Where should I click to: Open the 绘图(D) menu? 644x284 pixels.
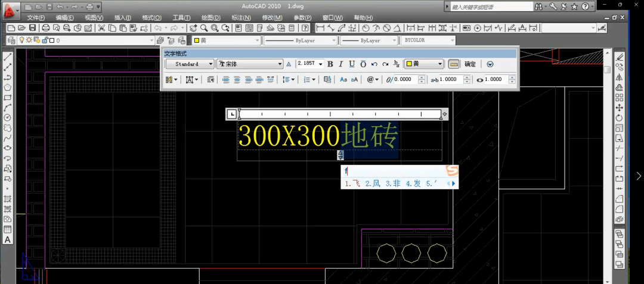pyautogui.click(x=211, y=18)
